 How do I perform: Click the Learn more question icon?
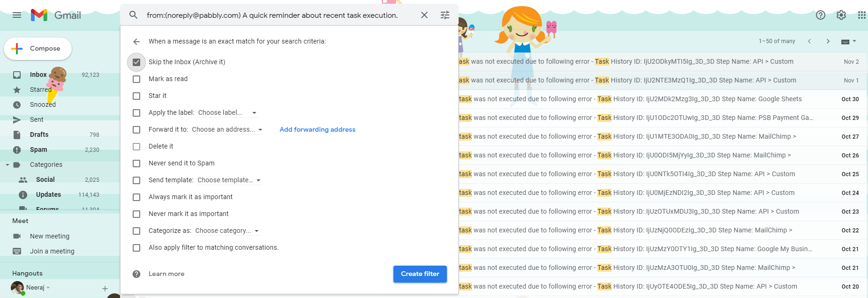[x=136, y=274]
